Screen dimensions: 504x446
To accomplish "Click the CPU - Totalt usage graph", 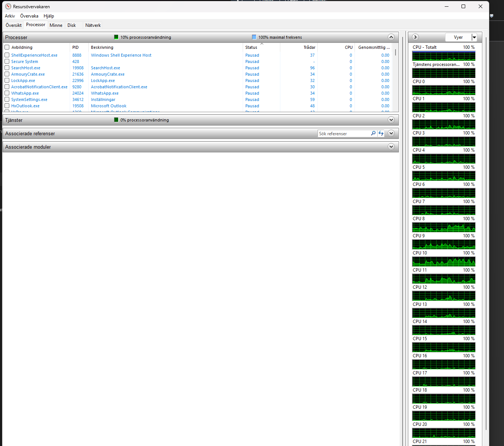I will tap(444, 56).
